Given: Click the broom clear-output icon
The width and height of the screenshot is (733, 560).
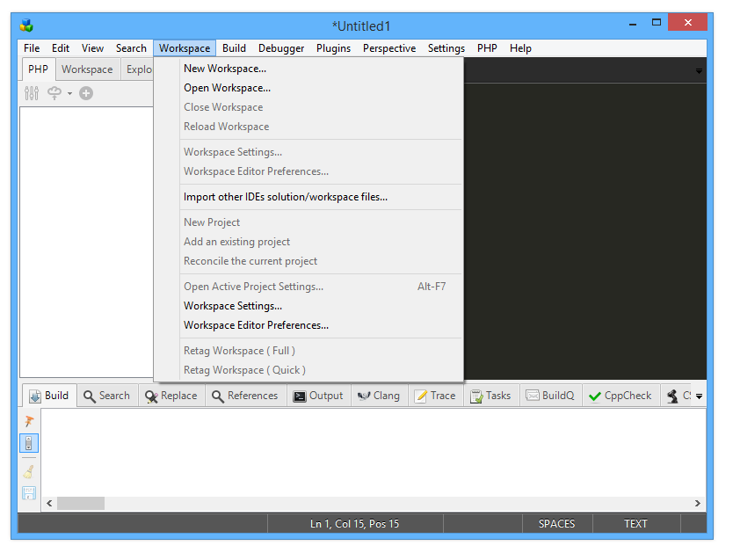Looking at the screenshot, I should 29,472.
